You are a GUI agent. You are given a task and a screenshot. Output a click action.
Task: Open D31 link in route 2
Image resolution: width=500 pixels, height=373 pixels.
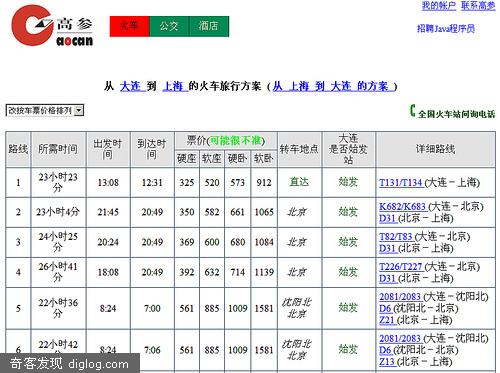click(x=387, y=218)
